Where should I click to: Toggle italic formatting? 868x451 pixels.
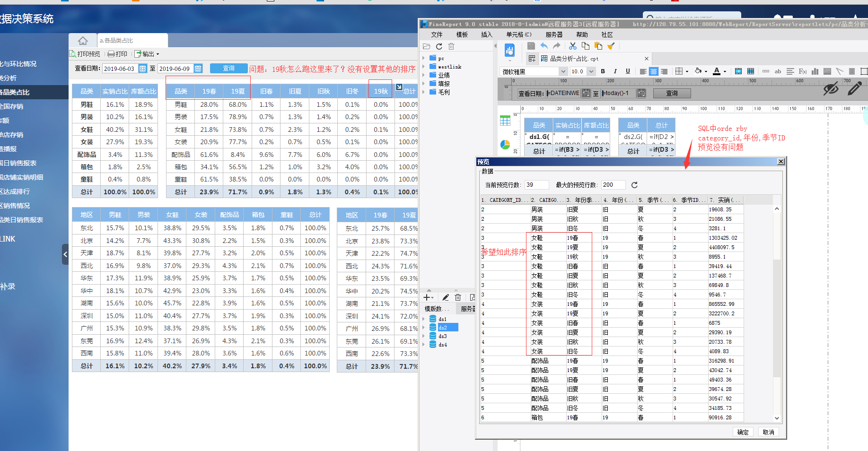(615, 71)
